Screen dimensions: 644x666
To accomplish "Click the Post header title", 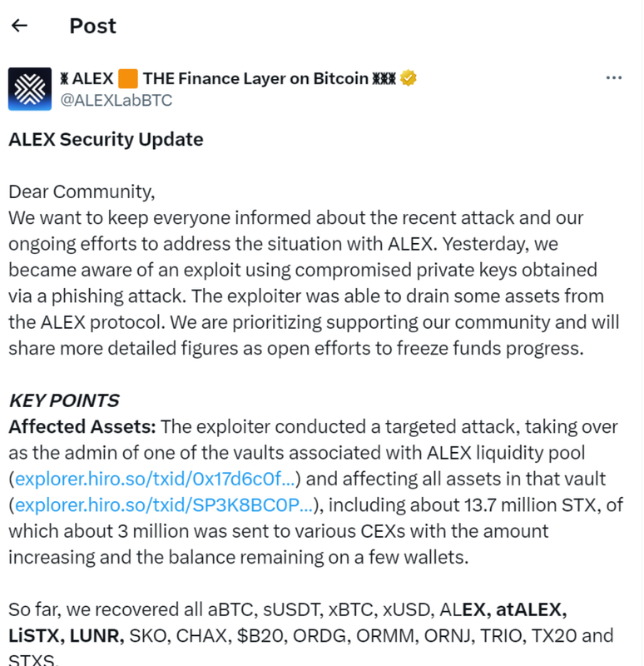I will tap(93, 26).
